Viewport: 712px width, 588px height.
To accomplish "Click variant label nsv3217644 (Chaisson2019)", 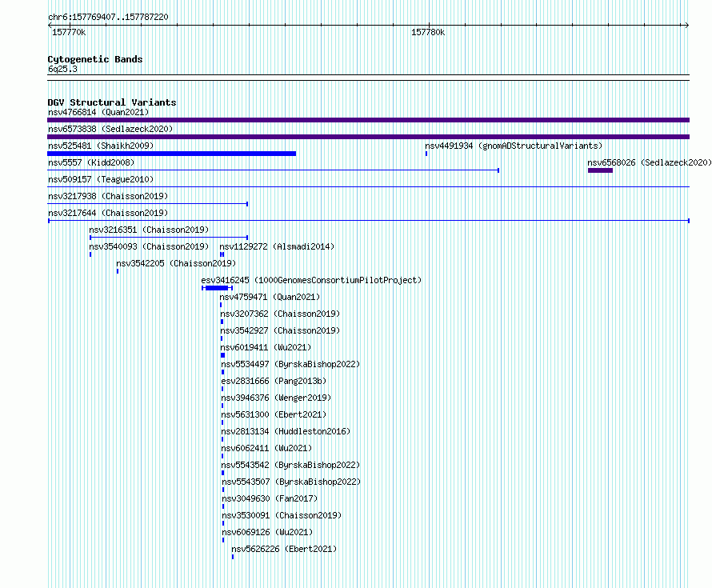I will click(108, 213).
